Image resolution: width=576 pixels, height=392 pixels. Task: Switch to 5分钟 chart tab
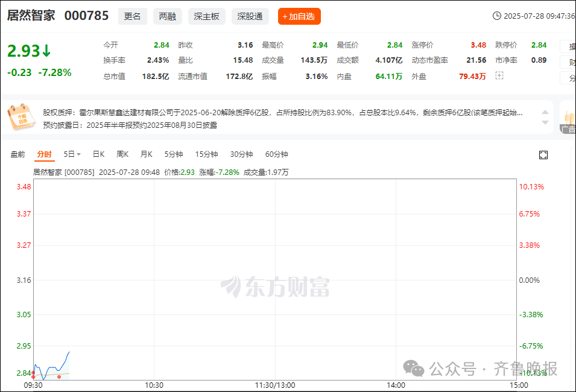(x=173, y=154)
